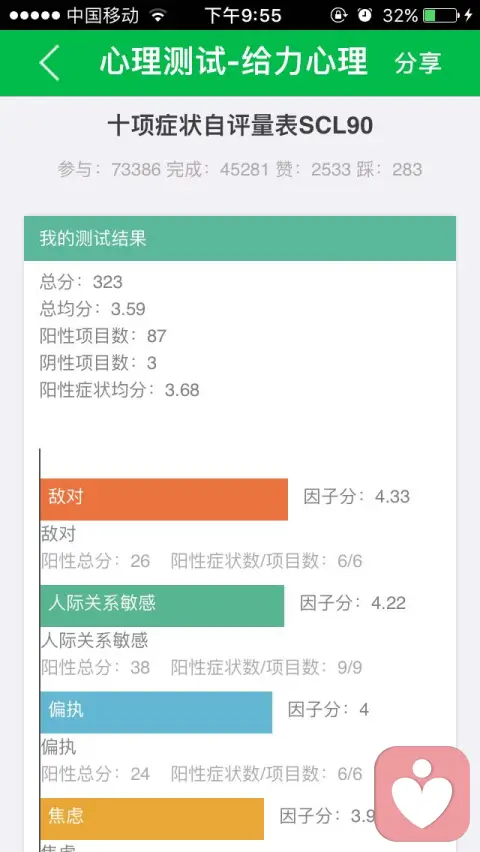Tap the battery icon in status bar
The width and height of the screenshot is (480, 852).
click(x=441, y=15)
